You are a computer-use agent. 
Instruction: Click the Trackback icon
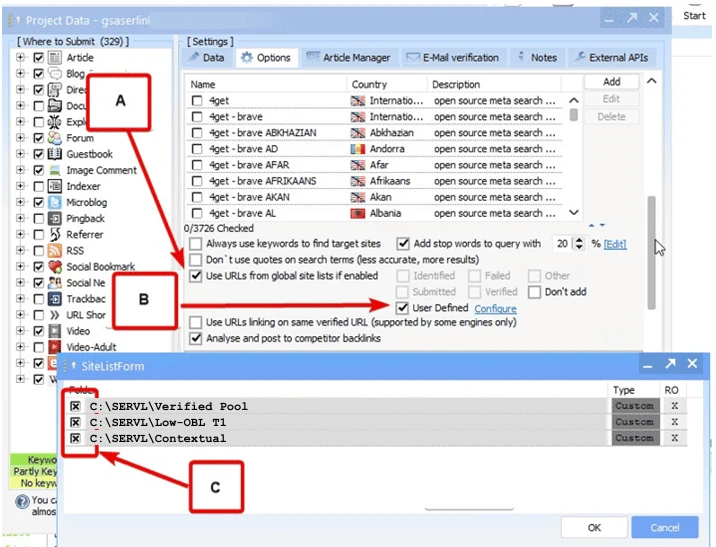(x=55, y=299)
